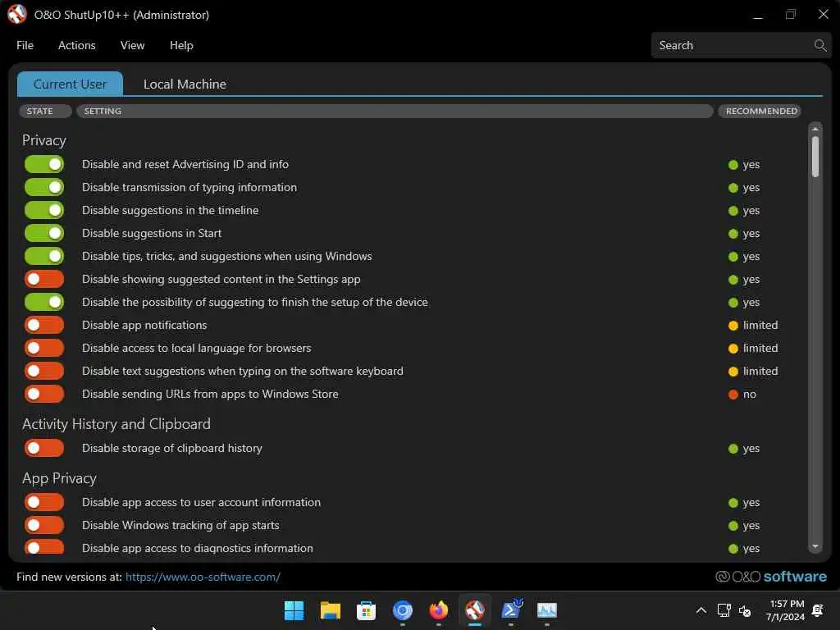This screenshot has height=630, width=840.
Task: Launch Microsoft Store from taskbar
Action: 366,610
